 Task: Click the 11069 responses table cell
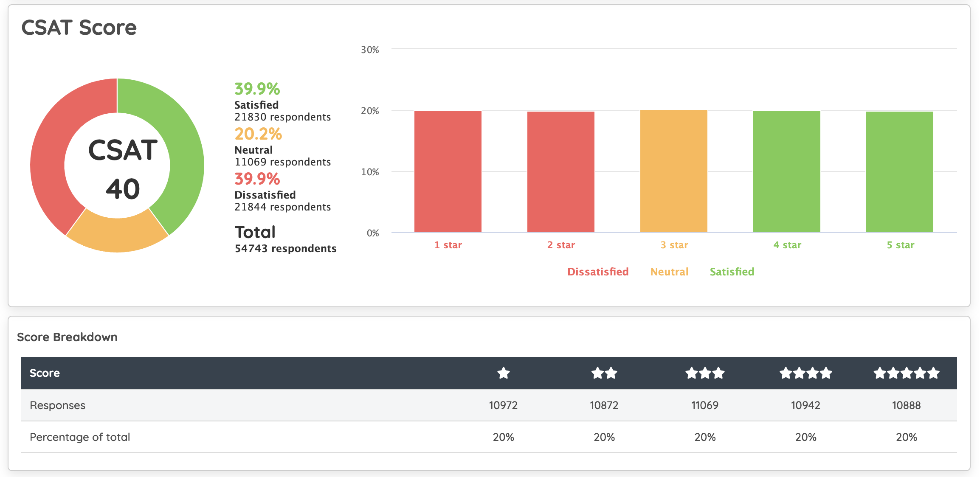pos(705,405)
